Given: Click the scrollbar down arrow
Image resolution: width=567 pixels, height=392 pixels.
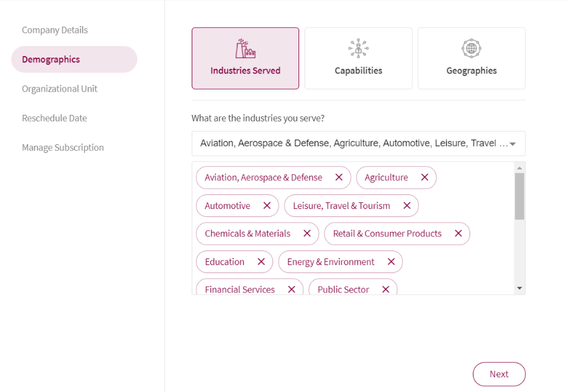Looking at the screenshot, I should (520, 288).
